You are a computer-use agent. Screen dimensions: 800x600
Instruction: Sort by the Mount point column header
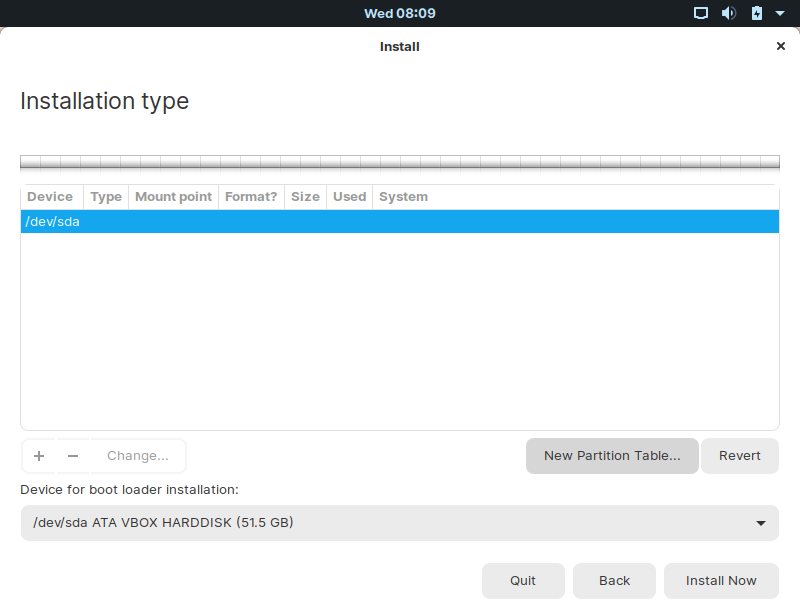click(173, 197)
